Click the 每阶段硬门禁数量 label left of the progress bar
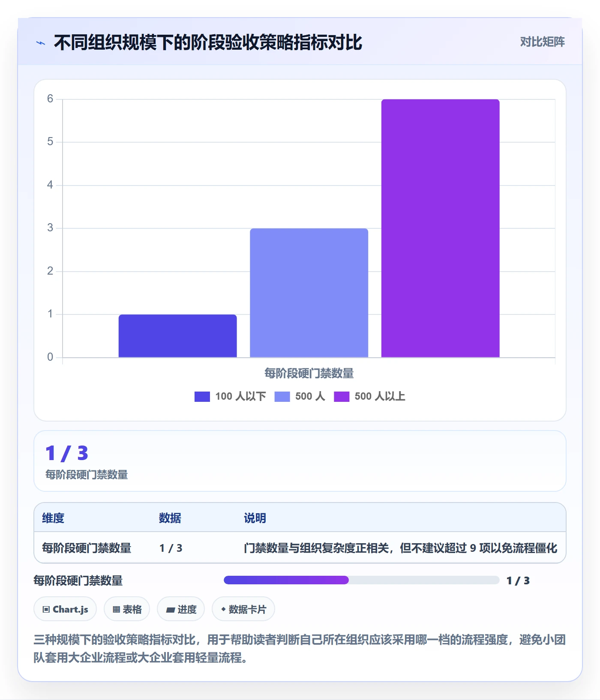 (78, 580)
